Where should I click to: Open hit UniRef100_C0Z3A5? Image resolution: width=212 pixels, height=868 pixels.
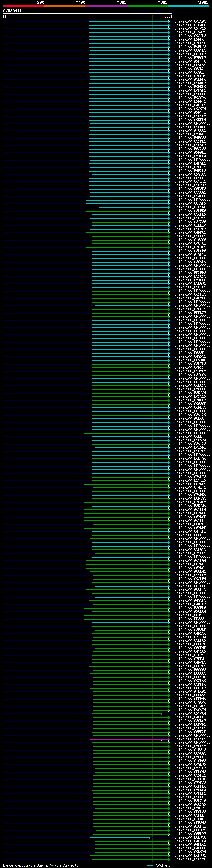click(x=190, y=22)
